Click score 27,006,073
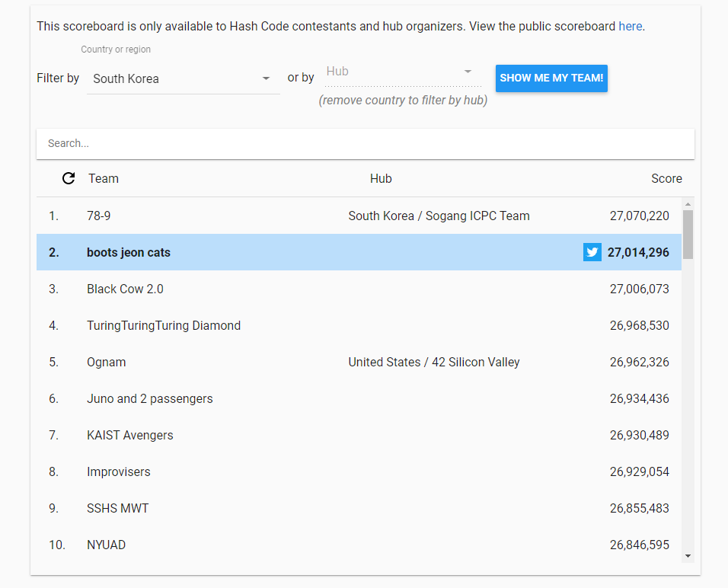 click(x=640, y=289)
